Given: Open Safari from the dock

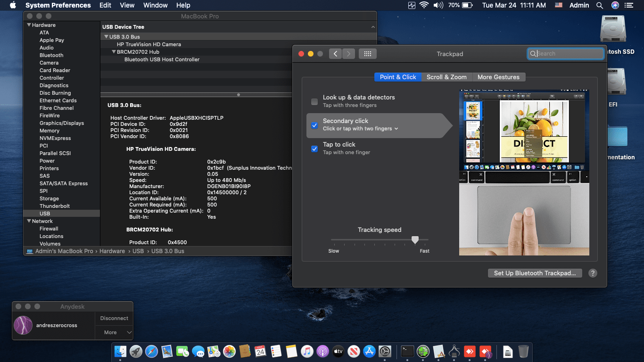Looking at the screenshot, I should click(x=151, y=351).
